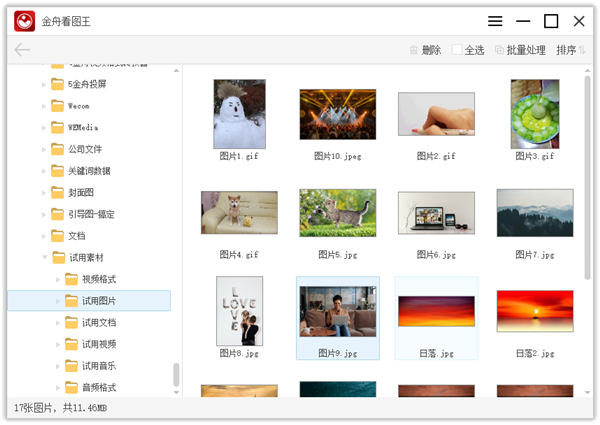Collapse the 试用素材 folder tree
The width and height of the screenshot is (600, 425).
point(44,257)
